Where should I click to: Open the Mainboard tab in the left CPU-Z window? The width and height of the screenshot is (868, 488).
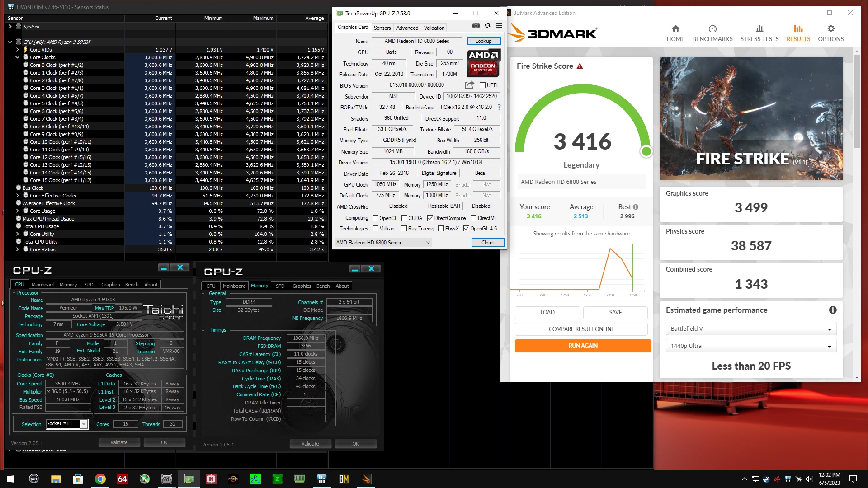pyautogui.click(x=43, y=285)
